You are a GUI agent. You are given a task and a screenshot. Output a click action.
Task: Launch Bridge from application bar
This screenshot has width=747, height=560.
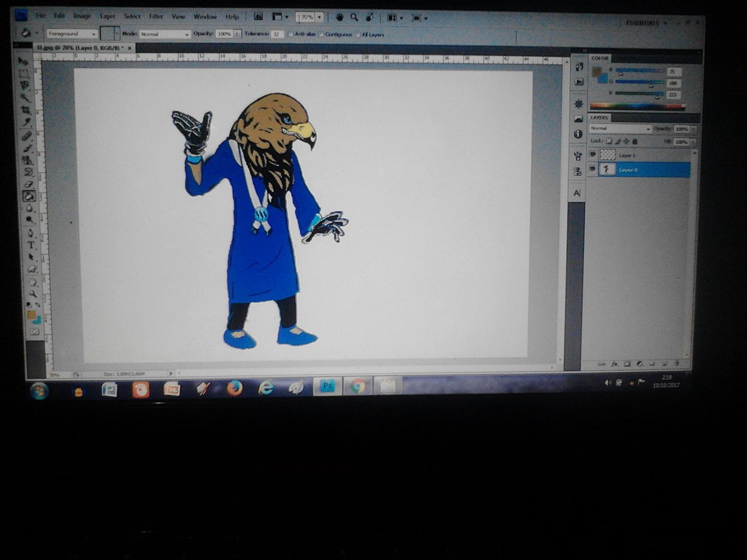pyautogui.click(x=259, y=17)
